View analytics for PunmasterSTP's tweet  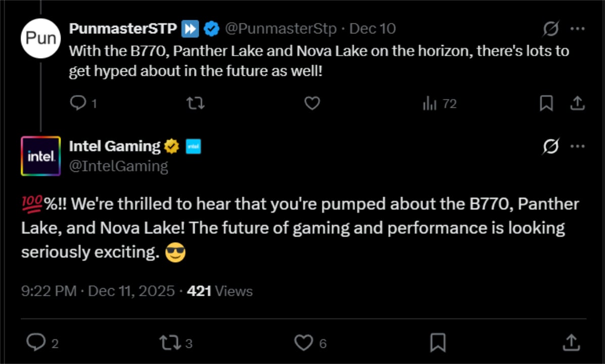click(439, 103)
